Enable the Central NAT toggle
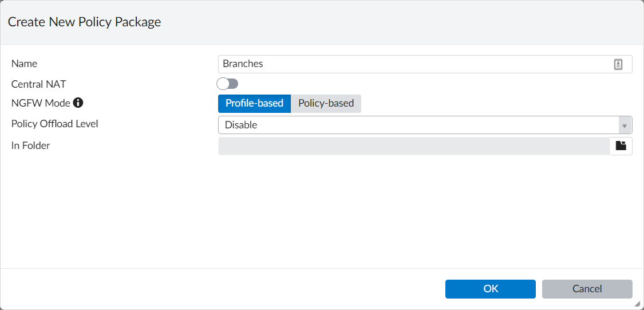644x310 pixels. tap(227, 84)
